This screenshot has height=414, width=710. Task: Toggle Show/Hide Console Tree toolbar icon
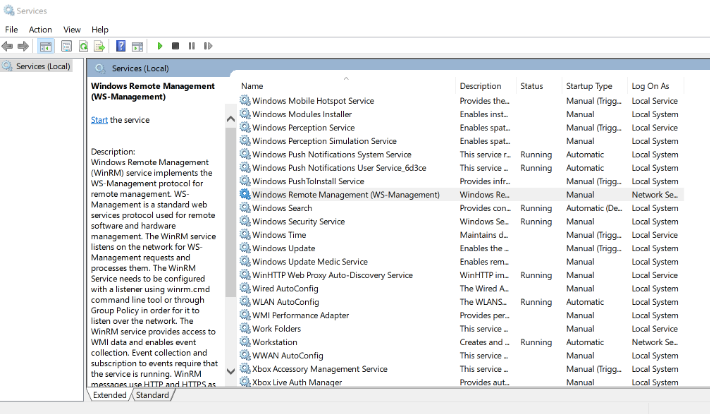(46, 46)
